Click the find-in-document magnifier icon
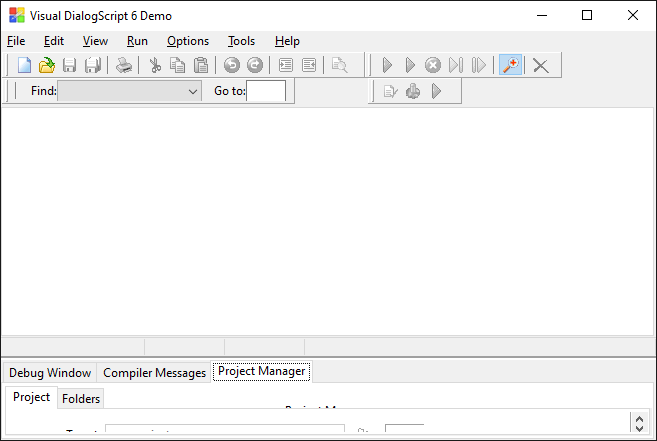The height and width of the screenshot is (441, 657). click(339, 65)
